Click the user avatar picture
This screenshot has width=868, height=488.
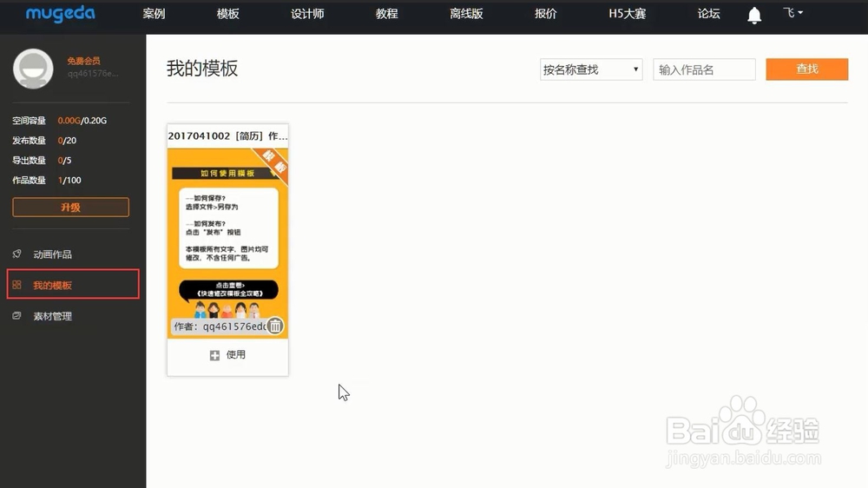coord(33,69)
